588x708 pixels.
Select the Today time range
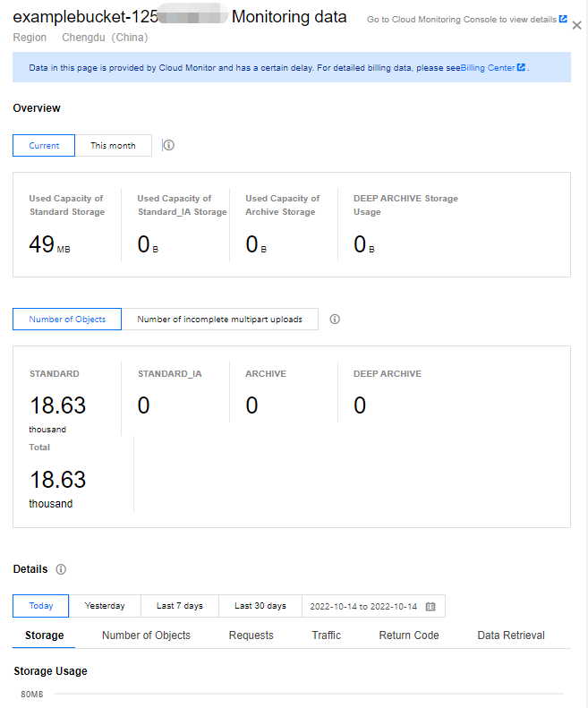[x=41, y=606]
